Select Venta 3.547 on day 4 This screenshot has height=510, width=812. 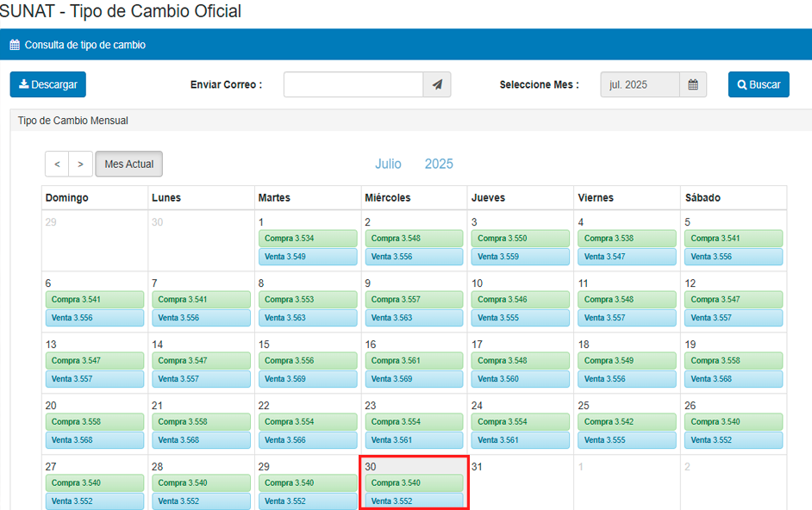point(628,257)
